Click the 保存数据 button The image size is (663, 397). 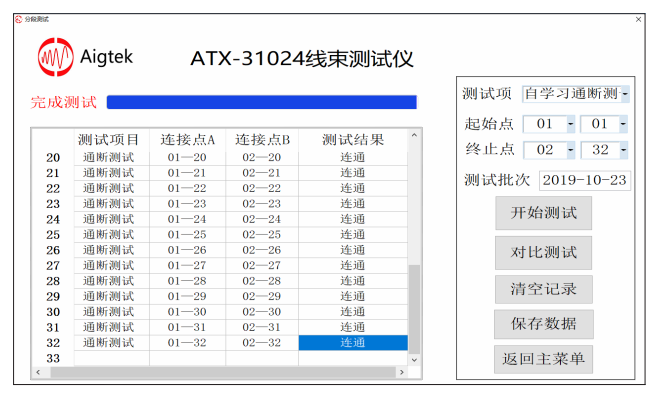click(x=544, y=324)
